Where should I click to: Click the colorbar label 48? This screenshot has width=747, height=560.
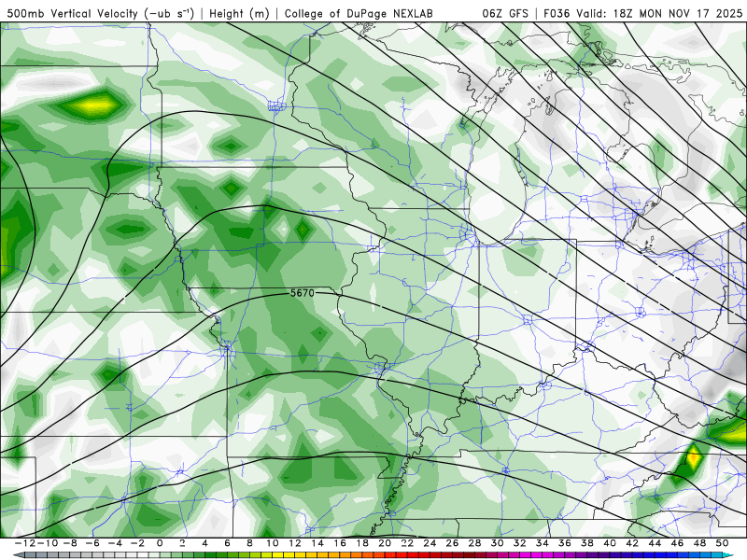click(699, 543)
